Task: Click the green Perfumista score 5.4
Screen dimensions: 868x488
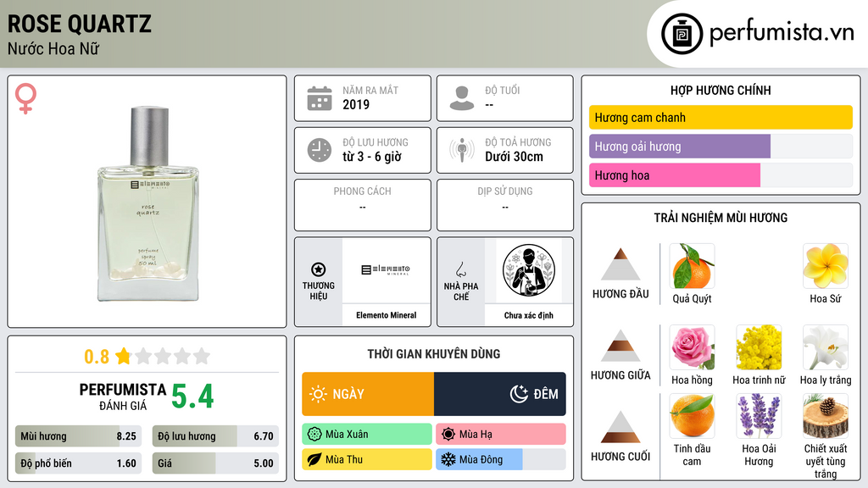Action: pyautogui.click(x=192, y=396)
